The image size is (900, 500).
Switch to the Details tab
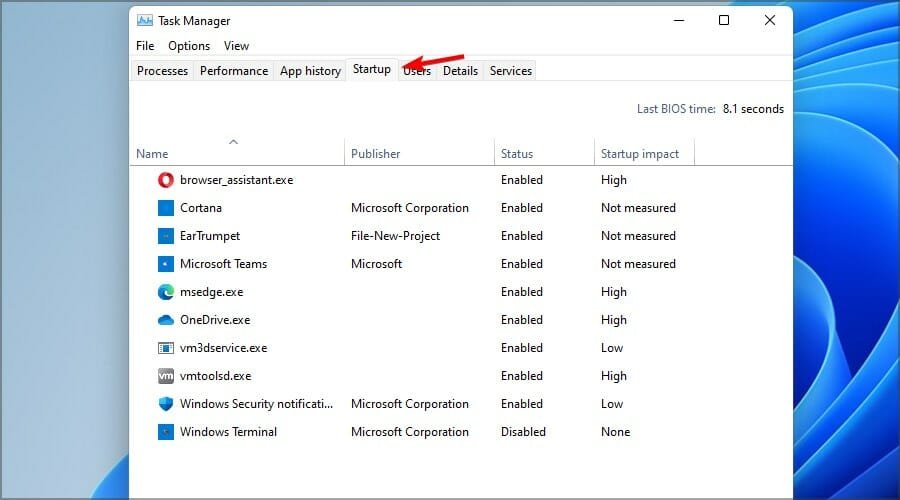tap(460, 71)
